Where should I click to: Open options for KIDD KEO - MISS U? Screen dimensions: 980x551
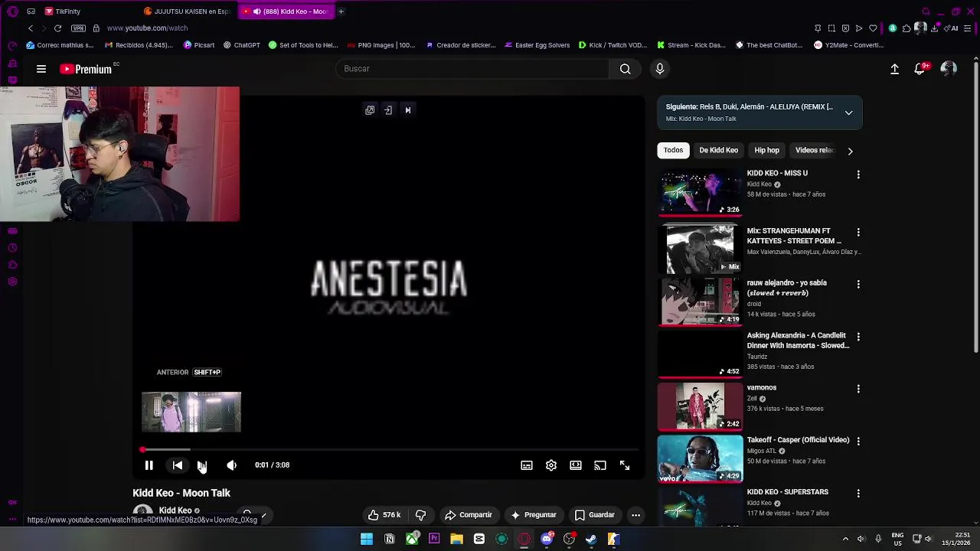[858, 175]
